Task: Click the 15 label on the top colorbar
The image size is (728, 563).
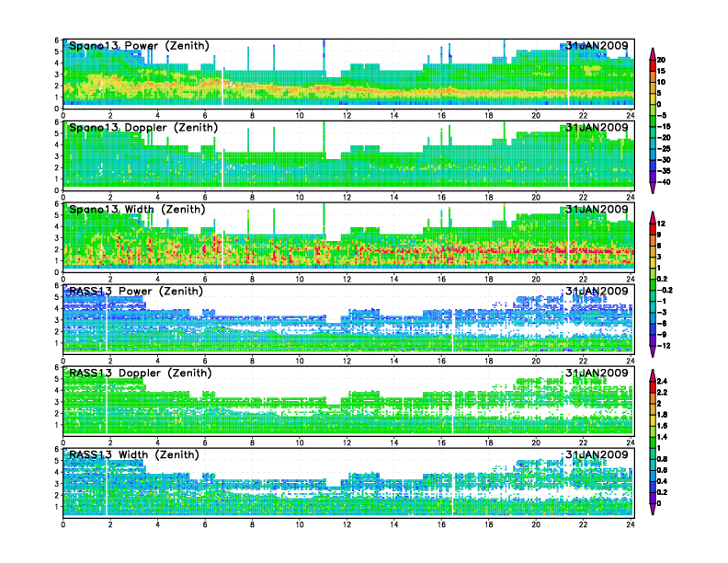Action: click(661, 71)
